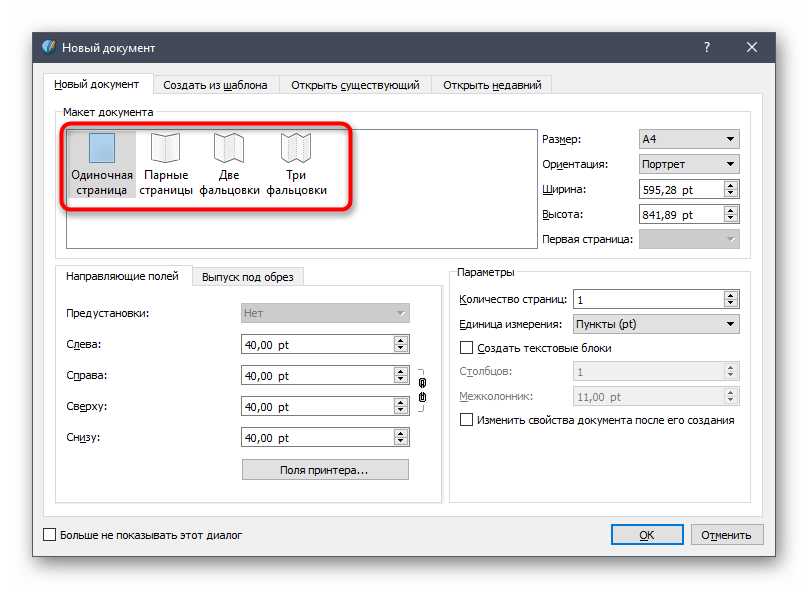Screen dimensions: 808x589
Task: Open the Предустановки dropdown
Action: point(325,313)
